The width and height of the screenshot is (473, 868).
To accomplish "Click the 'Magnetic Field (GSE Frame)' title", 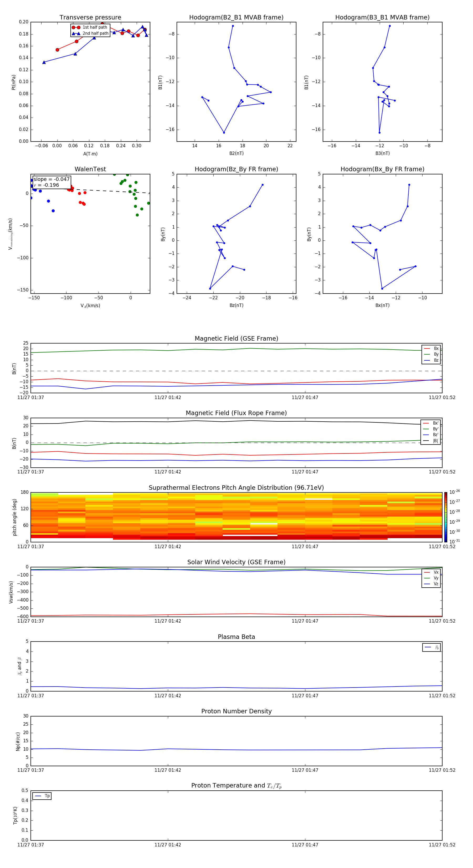I will pos(236,339).
